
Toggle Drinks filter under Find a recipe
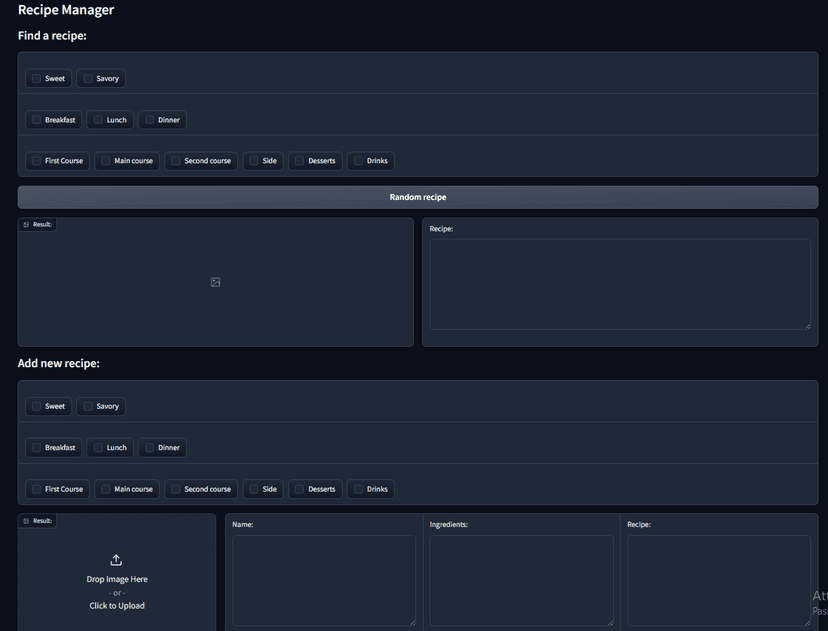point(358,161)
